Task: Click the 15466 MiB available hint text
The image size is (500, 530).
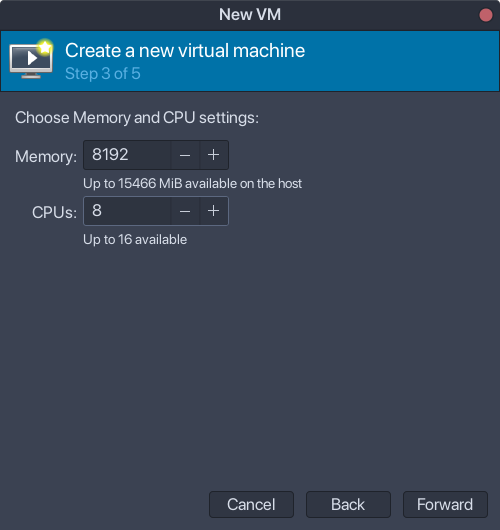Action: (x=192, y=184)
